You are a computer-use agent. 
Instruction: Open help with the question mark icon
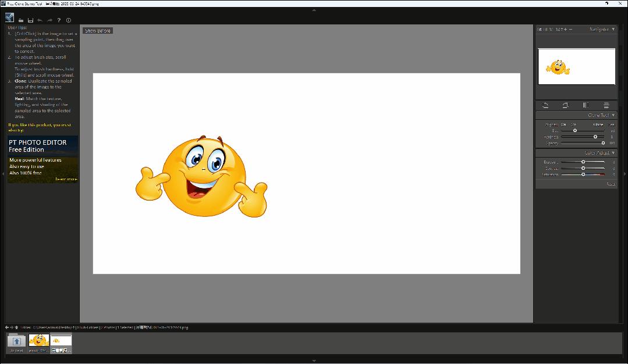coord(59,20)
